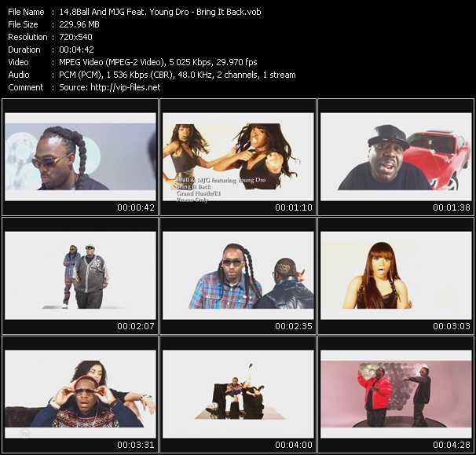Select the Comment label
Screen dimensions: 476x455
click(26, 87)
